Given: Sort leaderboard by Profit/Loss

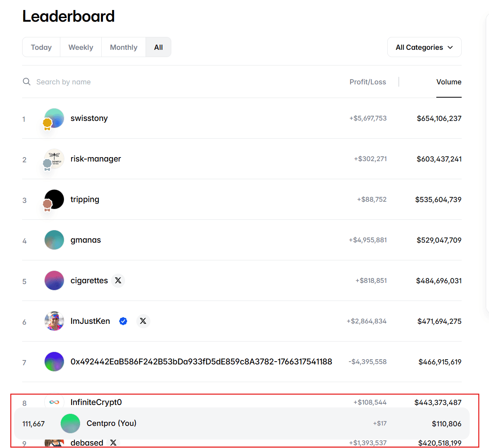Looking at the screenshot, I should tap(368, 82).
